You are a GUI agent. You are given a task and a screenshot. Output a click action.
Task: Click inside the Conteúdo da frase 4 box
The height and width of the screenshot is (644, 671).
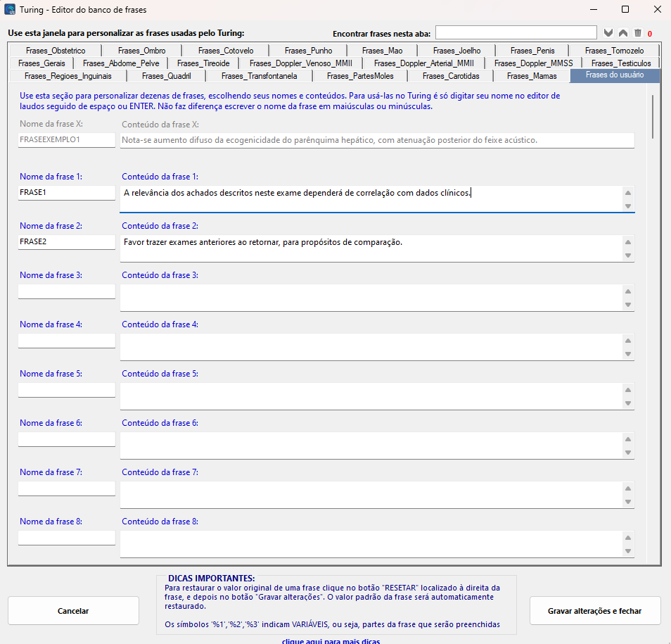[371, 346]
